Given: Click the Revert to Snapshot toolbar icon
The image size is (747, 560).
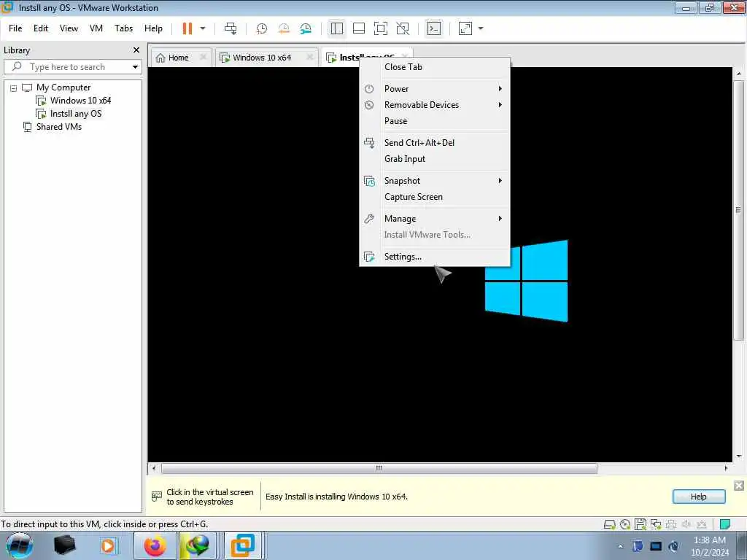Looking at the screenshot, I should [284, 28].
